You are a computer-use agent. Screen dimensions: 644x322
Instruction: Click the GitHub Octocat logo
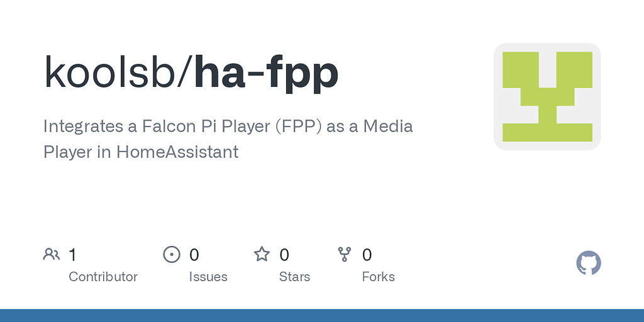(589, 263)
